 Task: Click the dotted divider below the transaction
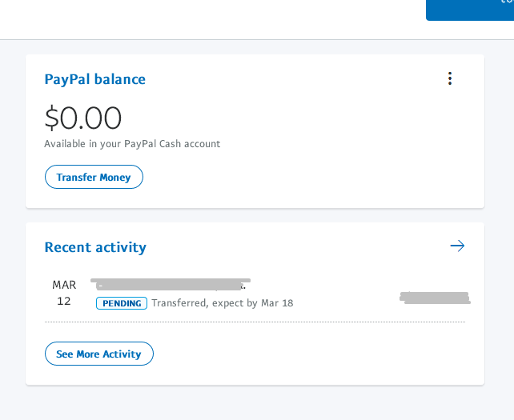[x=255, y=322]
